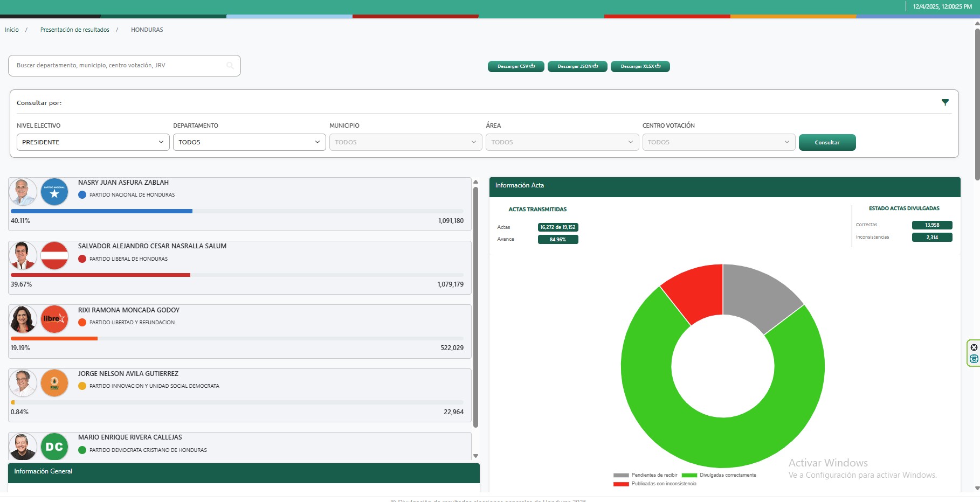Toggle 'Publicadas con inconsistencia' legend item

[x=655, y=484]
